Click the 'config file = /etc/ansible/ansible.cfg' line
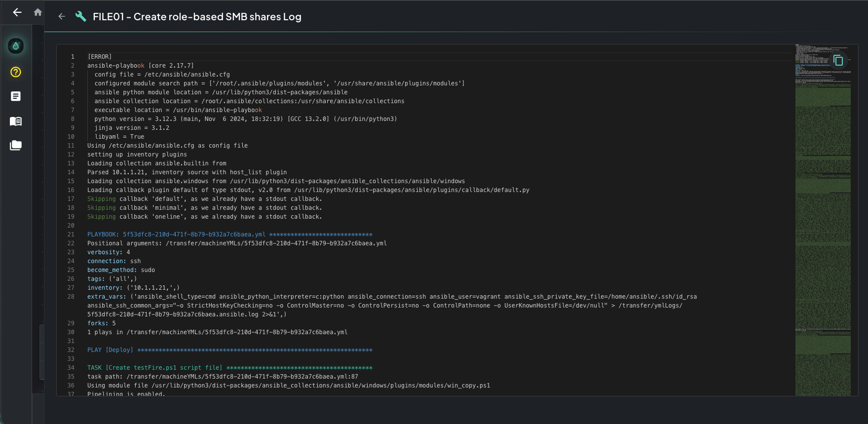The height and width of the screenshot is (424, 868). tap(162, 75)
